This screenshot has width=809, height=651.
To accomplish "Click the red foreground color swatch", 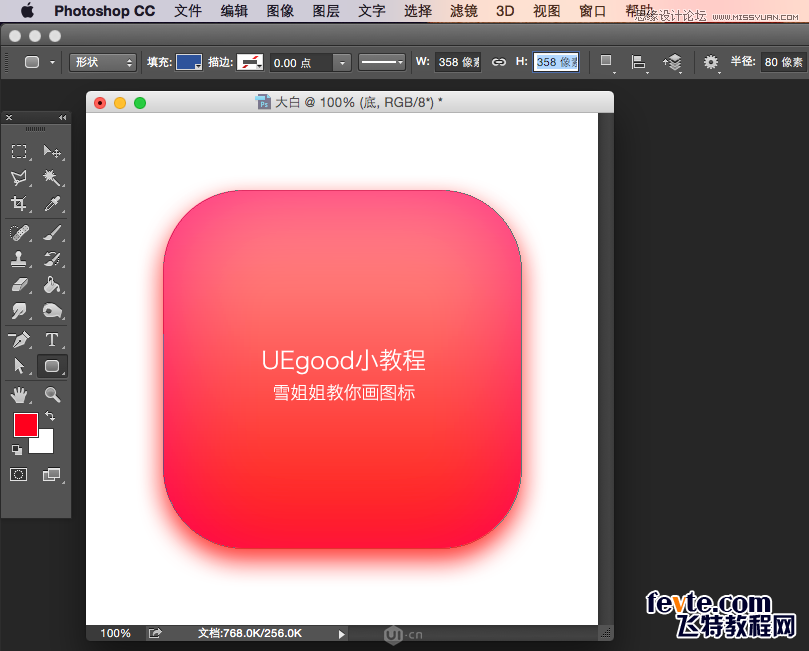I will coord(25,424).
